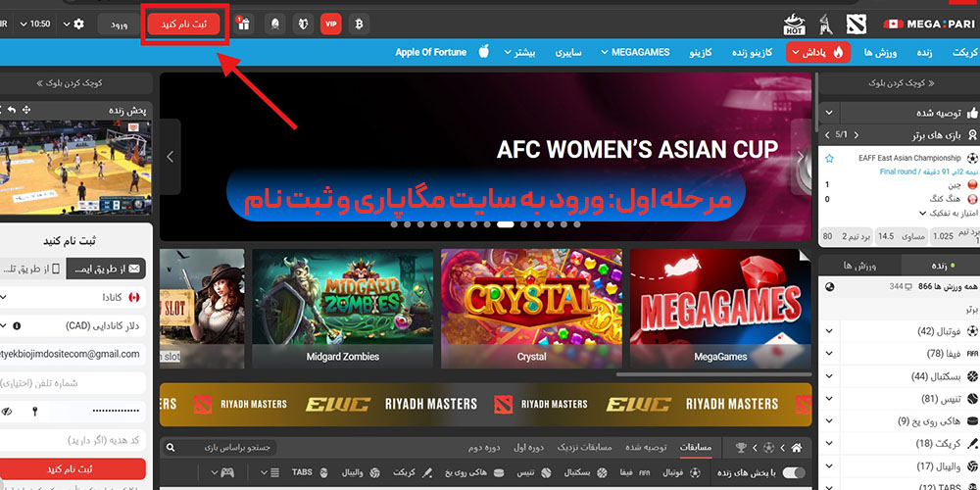Click the reply arrow in live broadcast panel
The height and width of the screenshot is (490, 980).
tap(12, 110)
